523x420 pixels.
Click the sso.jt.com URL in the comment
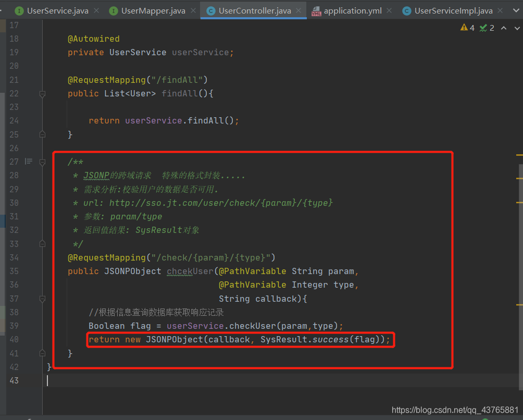tap(221, 203)
